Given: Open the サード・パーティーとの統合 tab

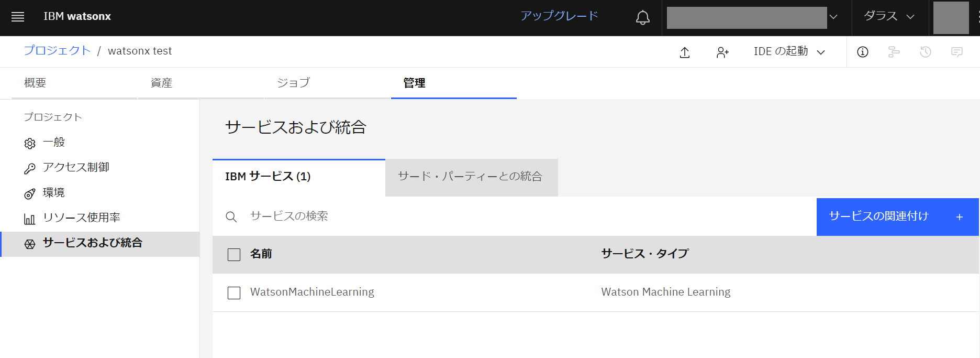Looking at the screenshot, I should 471,177.
